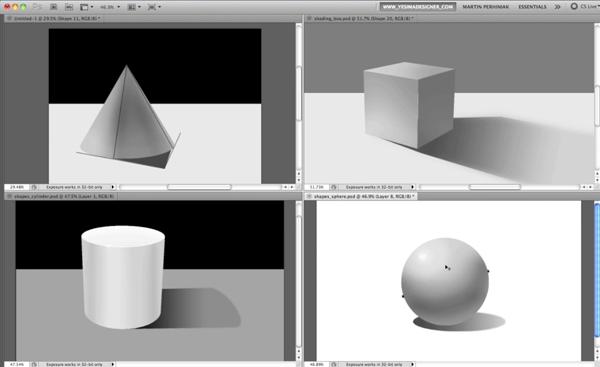600x367 pixels.
Task: Launch Bridge from the application bar
Action: 54,7
